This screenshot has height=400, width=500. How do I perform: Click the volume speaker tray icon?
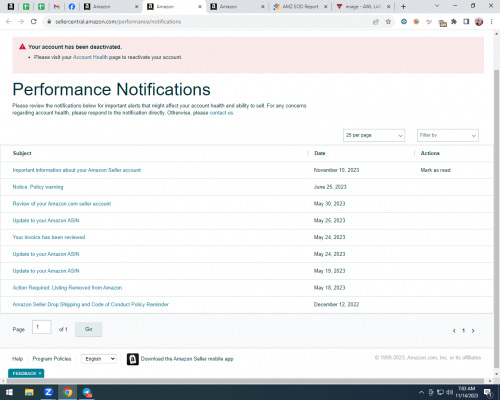450,392
